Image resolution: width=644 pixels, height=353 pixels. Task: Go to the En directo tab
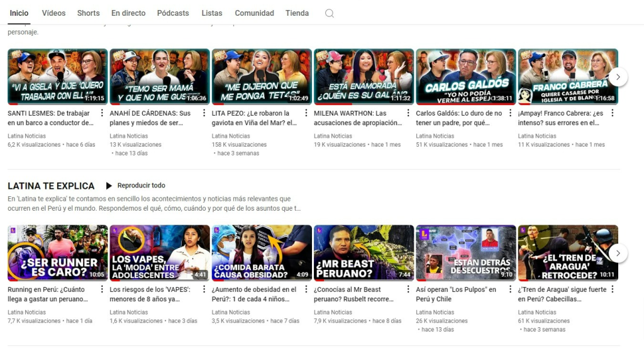coord(128,13)
